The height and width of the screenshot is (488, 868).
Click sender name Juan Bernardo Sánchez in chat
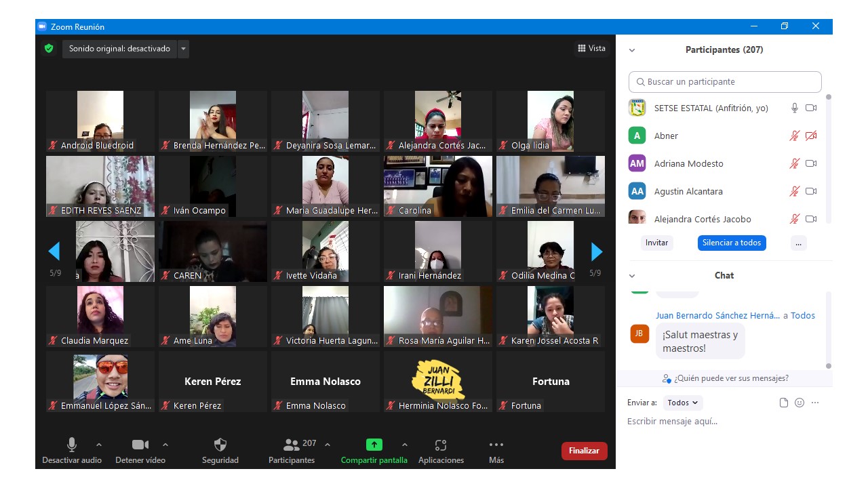click(717, 315)
